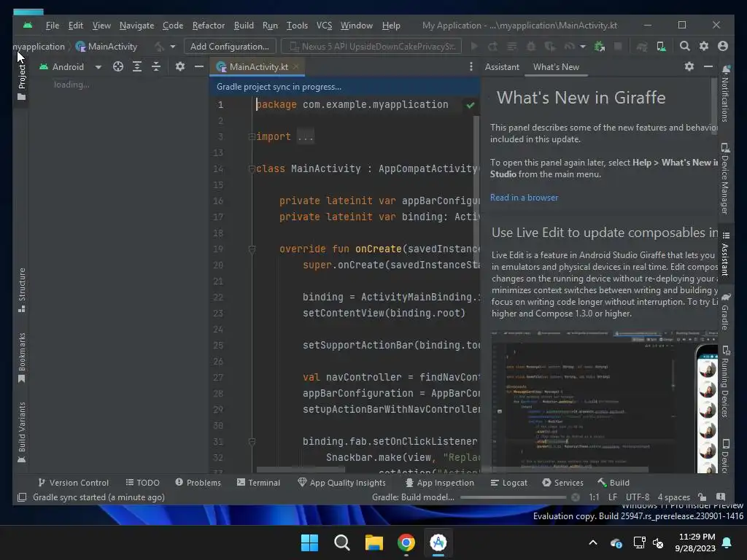747x560 pixels.
Task: Open the Structure tool window
Action: click(x=21, y=289)
